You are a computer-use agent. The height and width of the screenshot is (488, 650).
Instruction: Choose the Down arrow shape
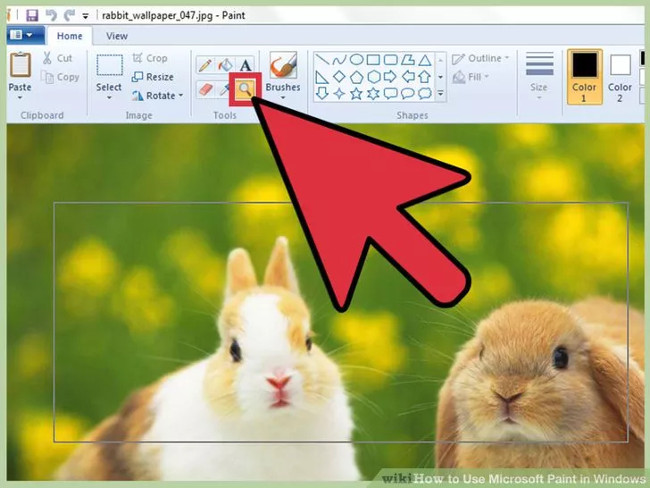click(322, 93)
